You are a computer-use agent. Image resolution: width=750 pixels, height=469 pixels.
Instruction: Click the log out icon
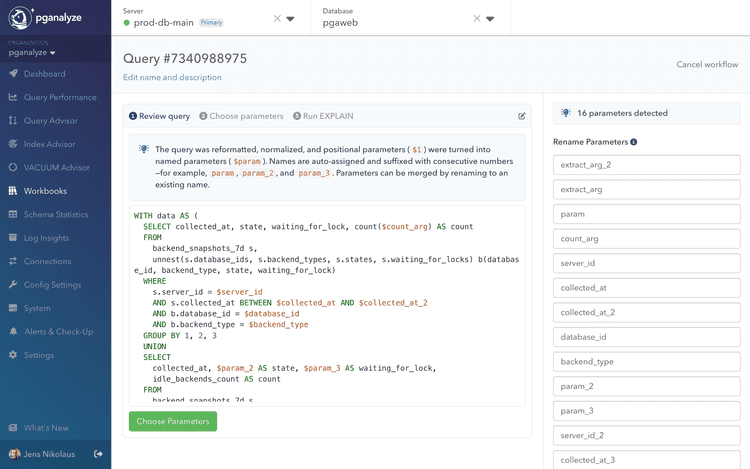[98, 454]
